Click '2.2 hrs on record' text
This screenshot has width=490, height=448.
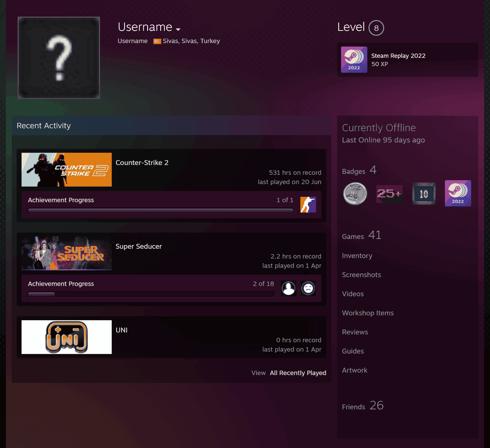click(296, 256)
